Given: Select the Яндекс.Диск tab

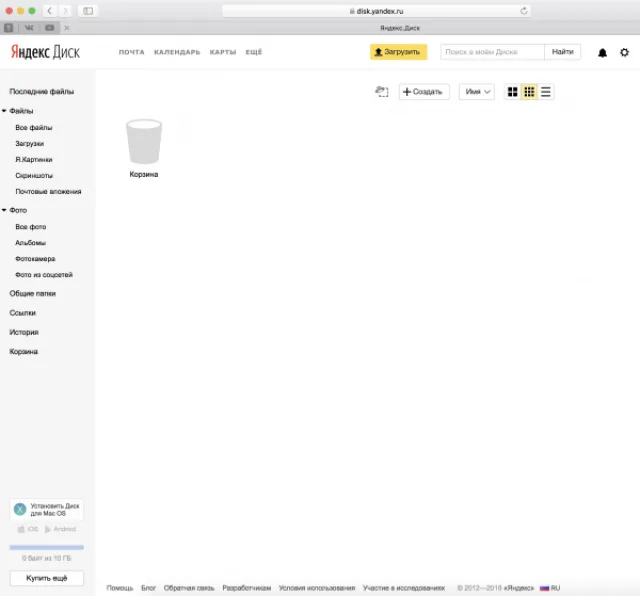Looking at the screenshot, I should [x=400, y=28].
